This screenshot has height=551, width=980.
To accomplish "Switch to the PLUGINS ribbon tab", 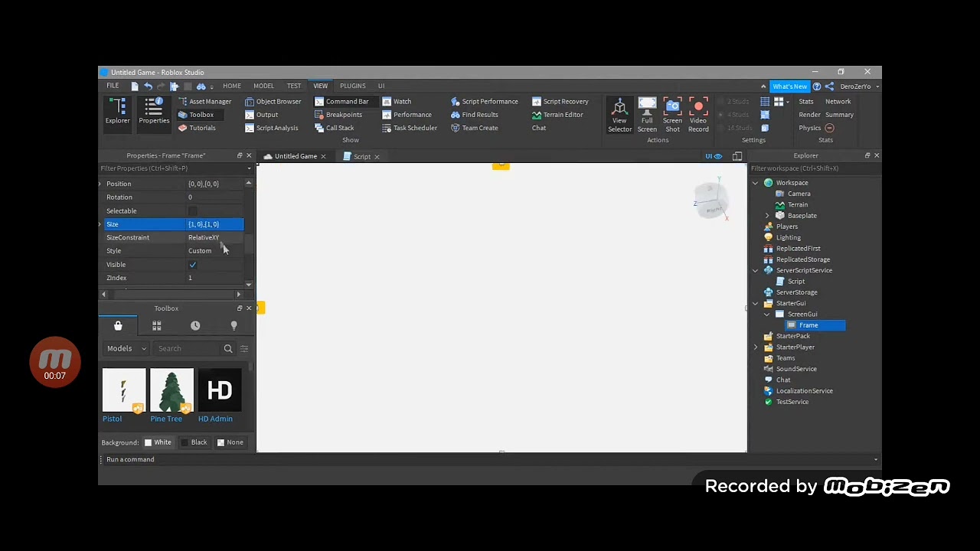I will 353,86.
